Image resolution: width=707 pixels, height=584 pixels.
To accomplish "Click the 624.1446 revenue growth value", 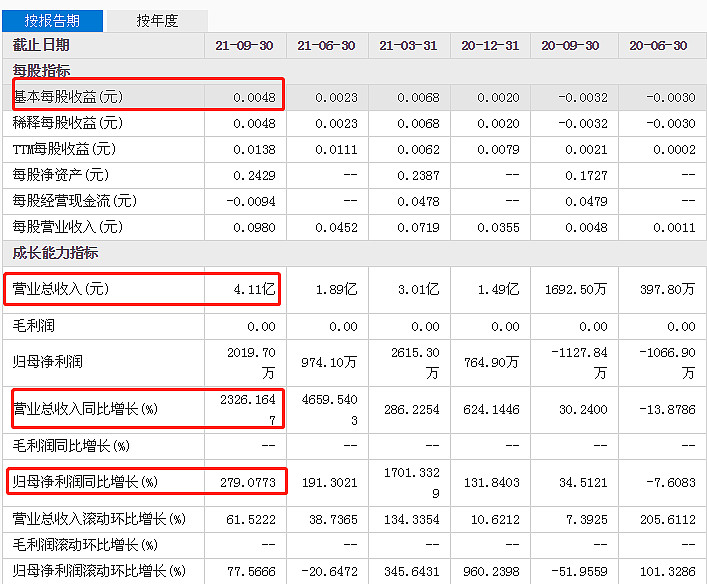I will [x=491, y=409].
